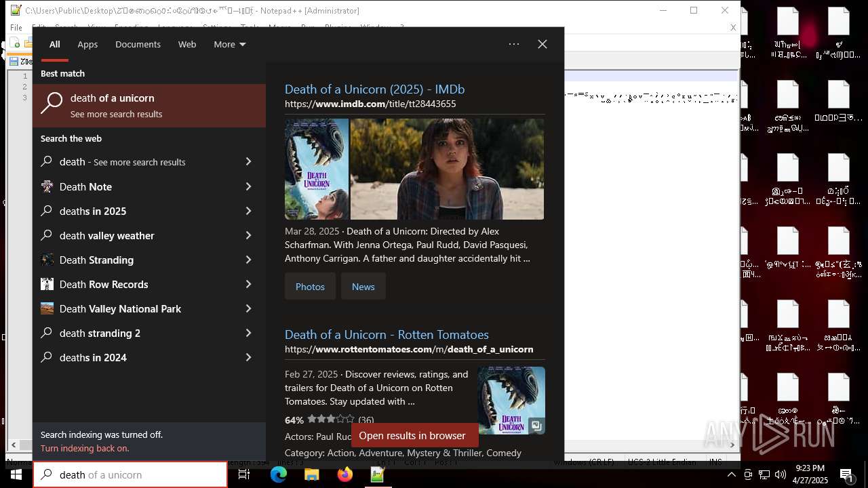This screenshot has height=488, width=868.
Task: Open the More filter dropdown
Action: (x=229, y=44)
